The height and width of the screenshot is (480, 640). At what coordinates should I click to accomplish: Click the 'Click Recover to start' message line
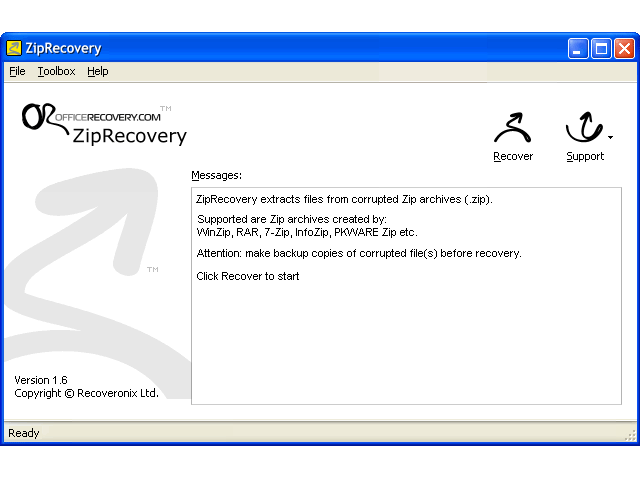[x=248, y=276]
